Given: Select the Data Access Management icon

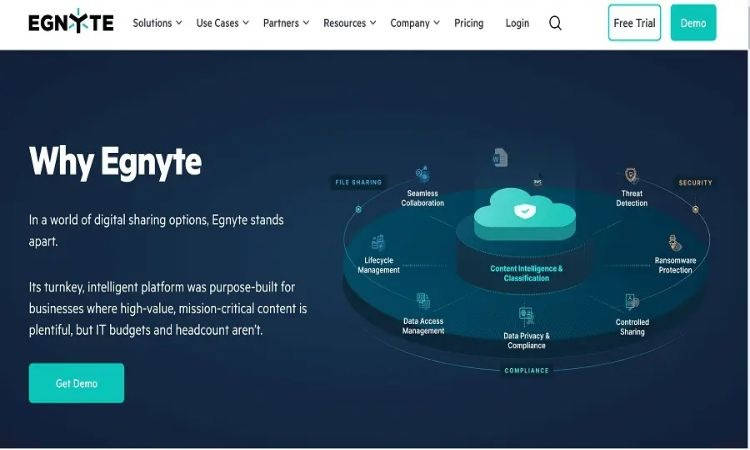Looking at the screenshot, I should pos(423,302).
